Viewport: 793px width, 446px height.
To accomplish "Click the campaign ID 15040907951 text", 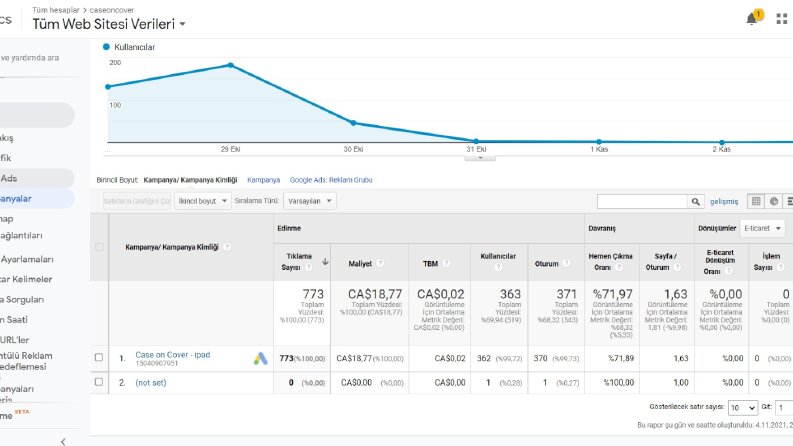I will 157,364.
